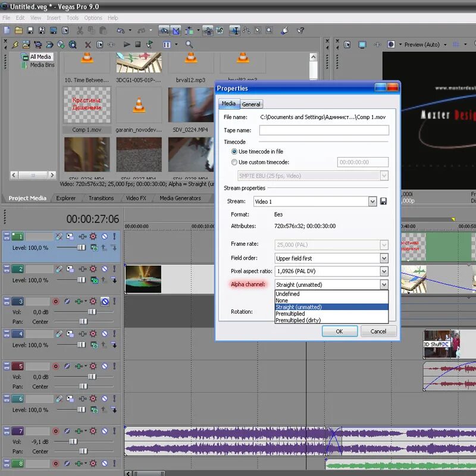
Task: Select SDV_0224.MP4 media thumbnail
Action: (x=190, y=105)
